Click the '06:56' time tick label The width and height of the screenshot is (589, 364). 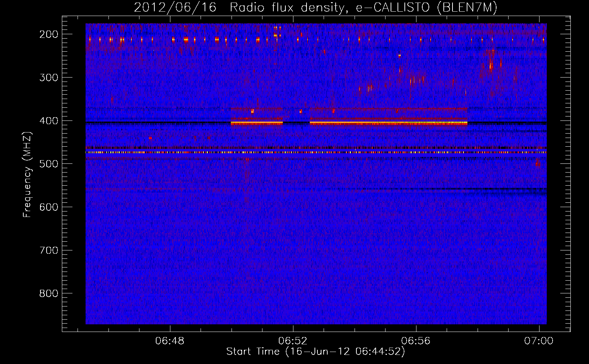click(x=416, y=341)
